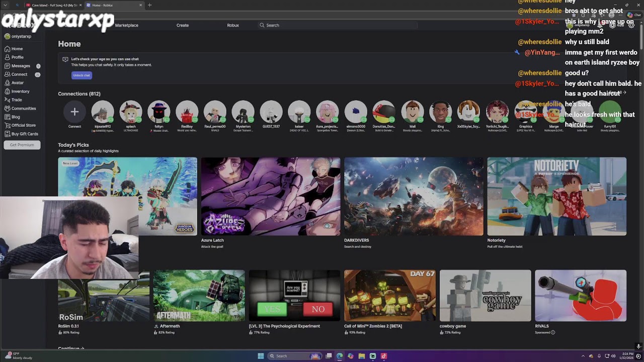Viewport: 644px width, 362px height.
Task: Click the Unlock chat button
Action: point(82,75)
